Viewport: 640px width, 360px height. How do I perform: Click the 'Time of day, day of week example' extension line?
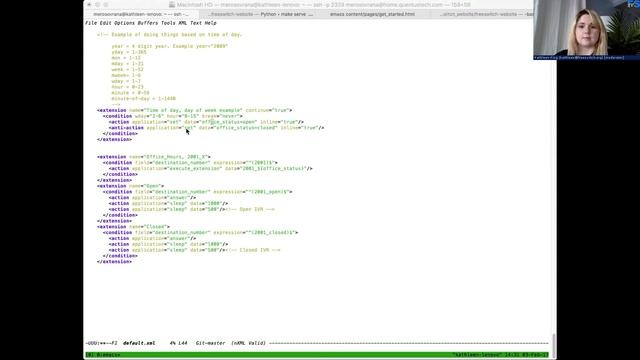(194, 110)
